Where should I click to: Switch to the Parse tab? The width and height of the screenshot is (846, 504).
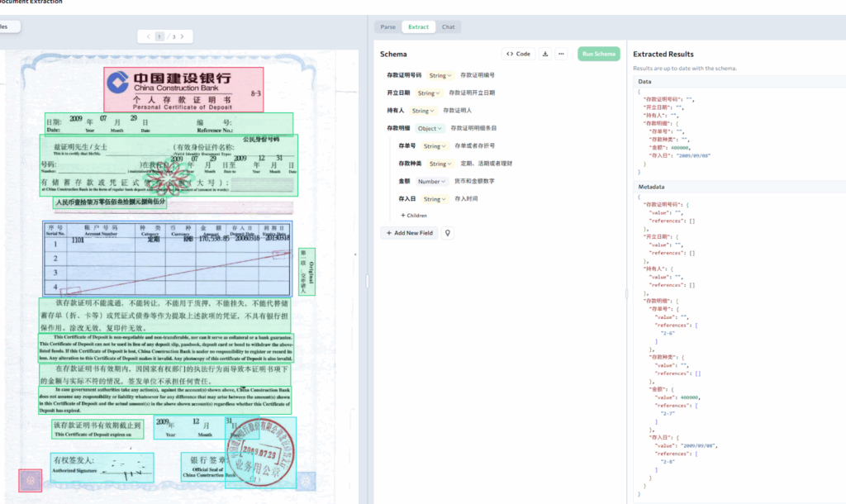[387, 27]
